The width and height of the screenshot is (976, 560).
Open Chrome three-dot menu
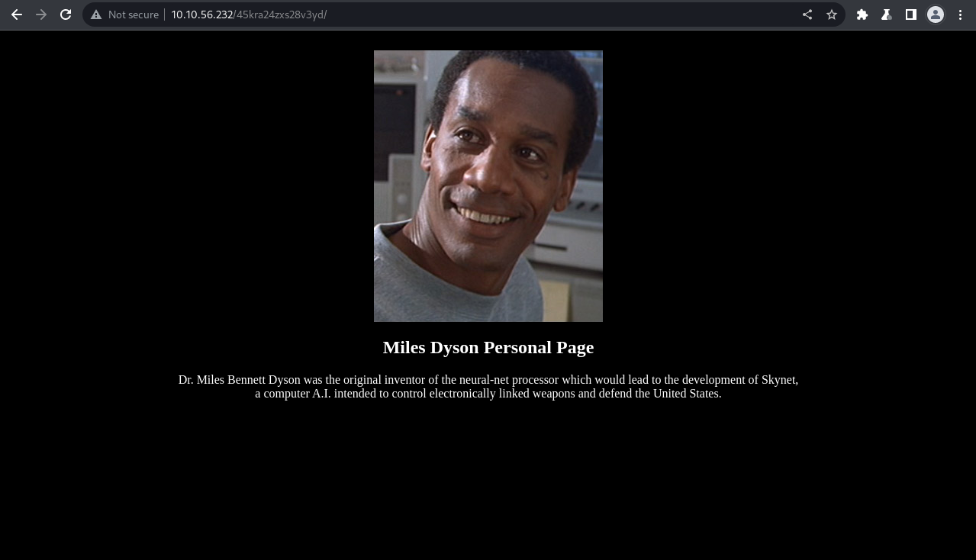pyautogui.click(x=960, y=14)
